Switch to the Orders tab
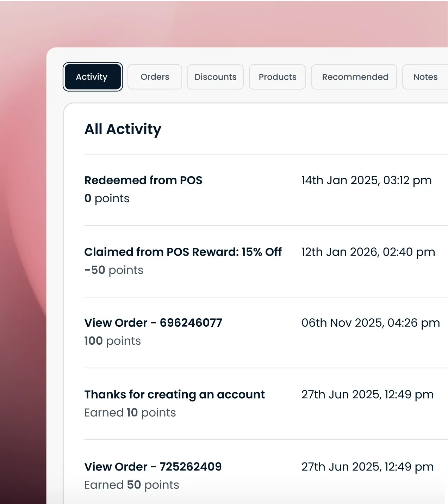Image resolution: width=448 pixels, height=504 pixels. click(155, 77)
